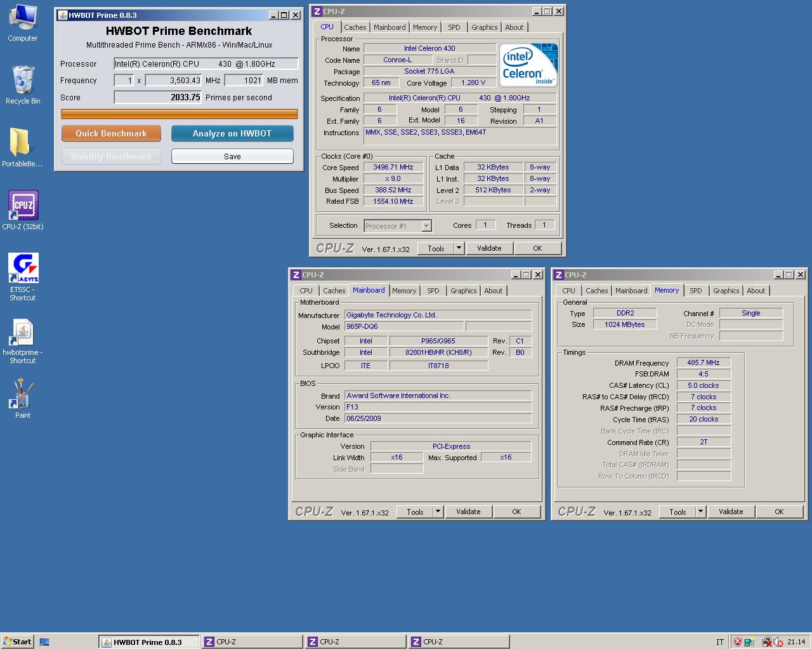Click the Frequency field showing 3,503.43
Image resolution: width=812 pixels, height=650 pixels.
174,80
